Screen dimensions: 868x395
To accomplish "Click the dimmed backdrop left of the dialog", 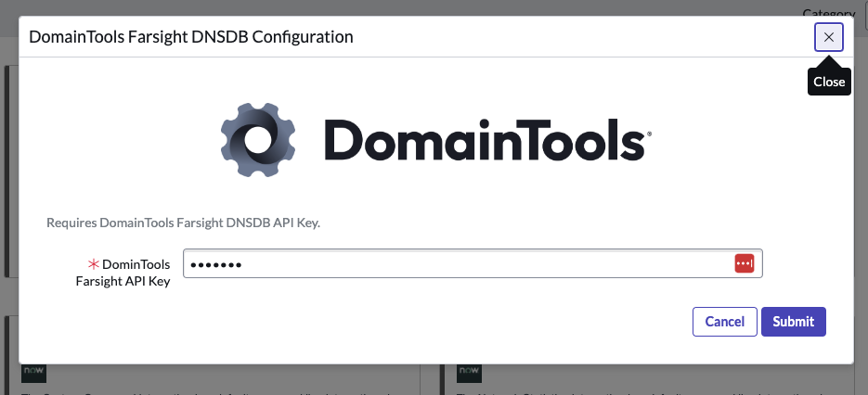I will point(8,185).
